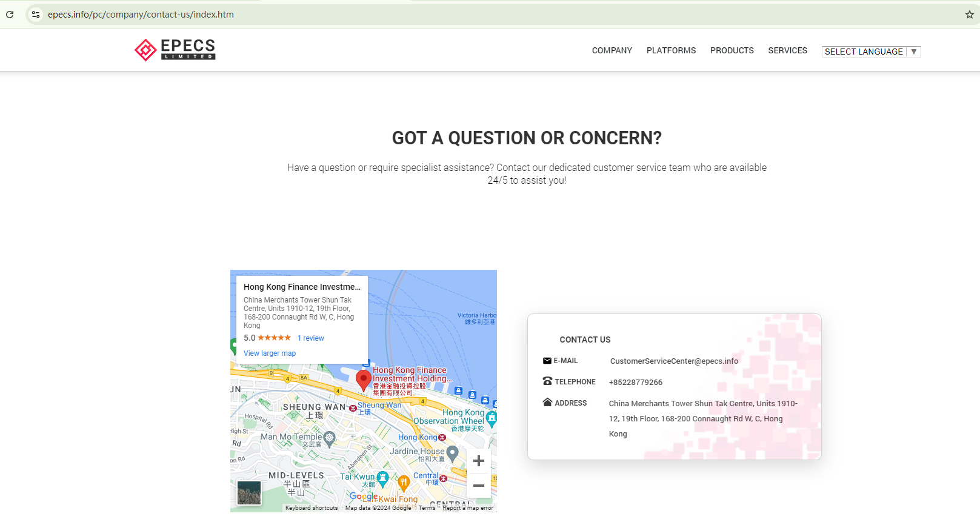
Task: Click the View larger map link
Action: click(x=270, y=353)
